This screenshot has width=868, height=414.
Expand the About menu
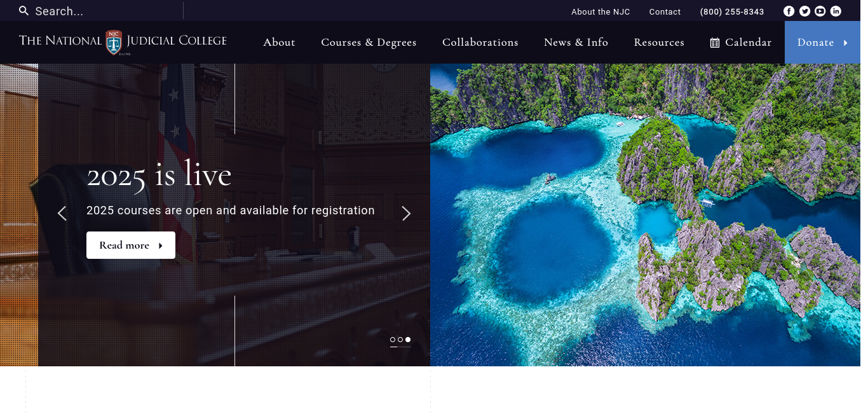(279, 43)
